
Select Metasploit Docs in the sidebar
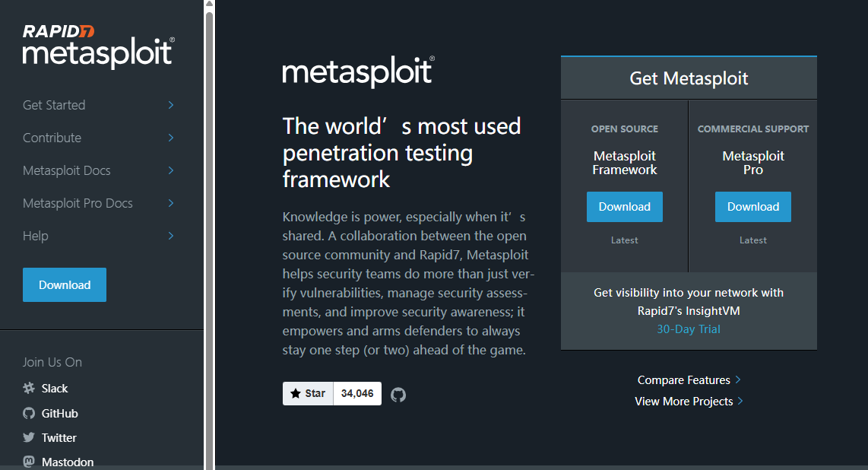tap(66, 170)
